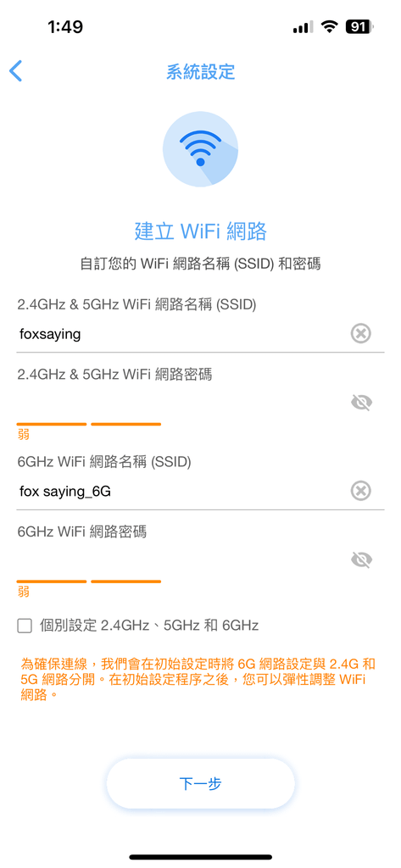
Task: Clear the fox saying_6G SSID field
Action: [x=360, y=491]
